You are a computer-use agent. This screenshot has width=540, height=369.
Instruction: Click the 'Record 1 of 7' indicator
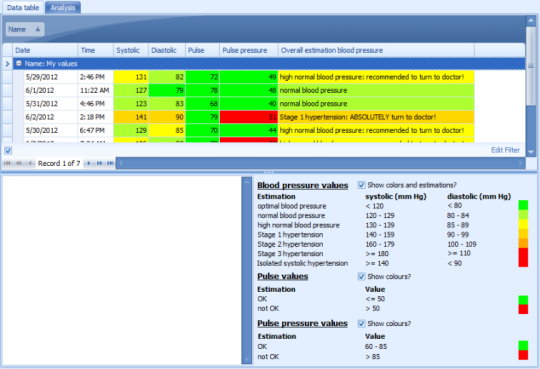point(59,163)
